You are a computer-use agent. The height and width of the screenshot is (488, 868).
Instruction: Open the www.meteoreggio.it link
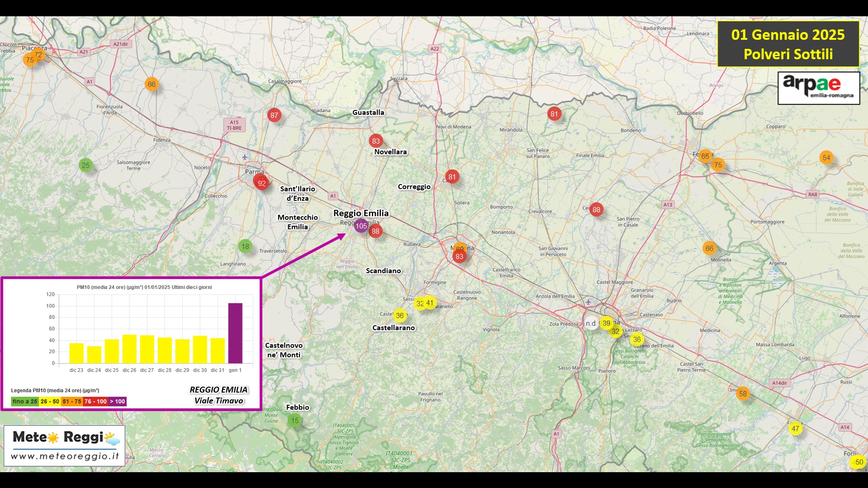point(65,456)
